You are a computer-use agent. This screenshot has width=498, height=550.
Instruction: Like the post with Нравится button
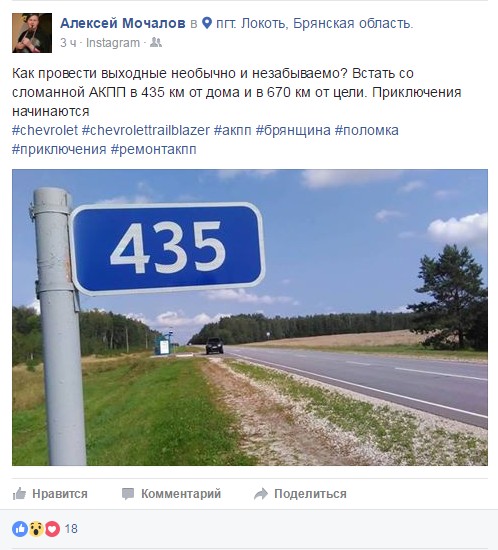[x=50, y=494]
